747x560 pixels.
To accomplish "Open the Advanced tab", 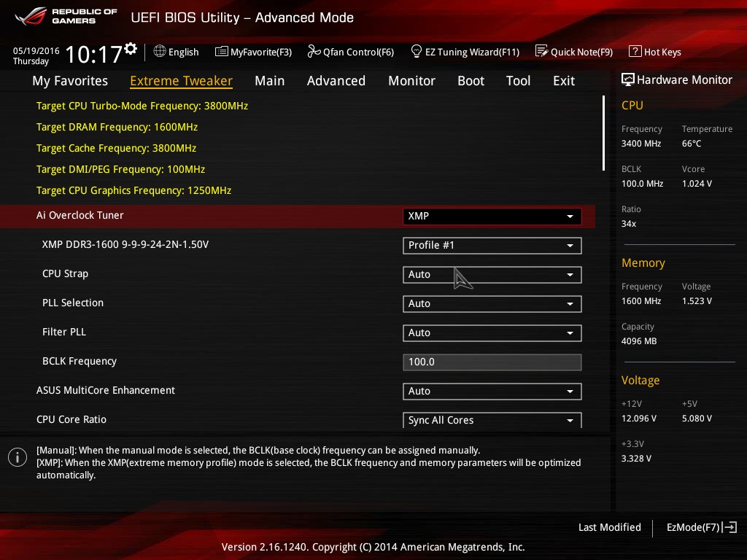I will click(336, 81).
